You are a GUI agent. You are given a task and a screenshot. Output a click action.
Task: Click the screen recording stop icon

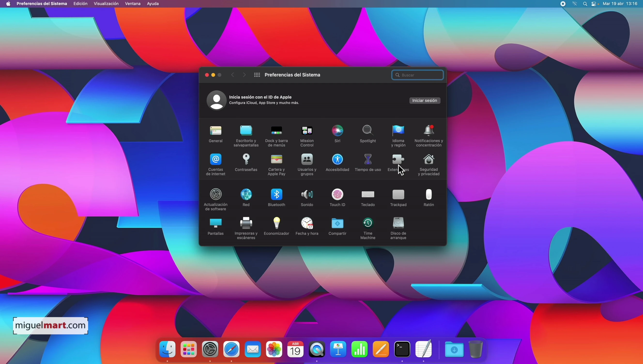click(563, 4)
